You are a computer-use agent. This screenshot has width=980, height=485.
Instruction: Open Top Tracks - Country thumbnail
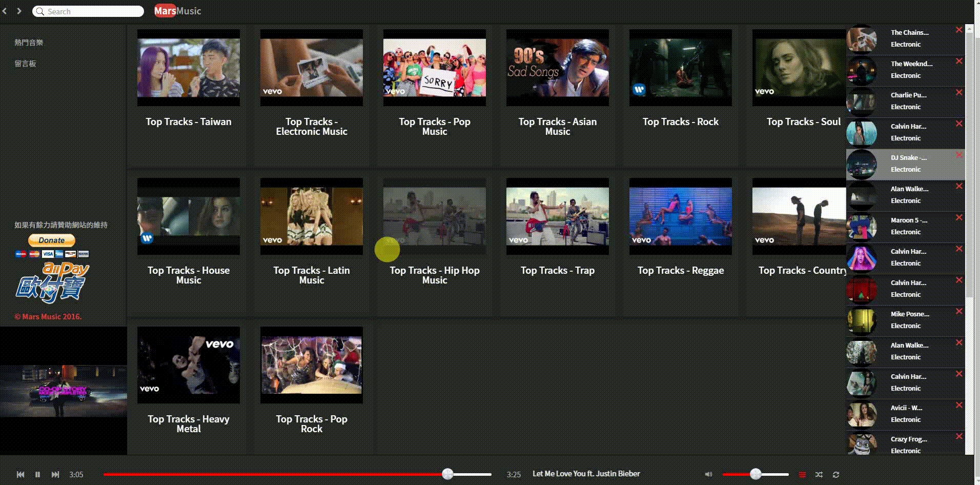pyautogui.click(x=799, y=216)
